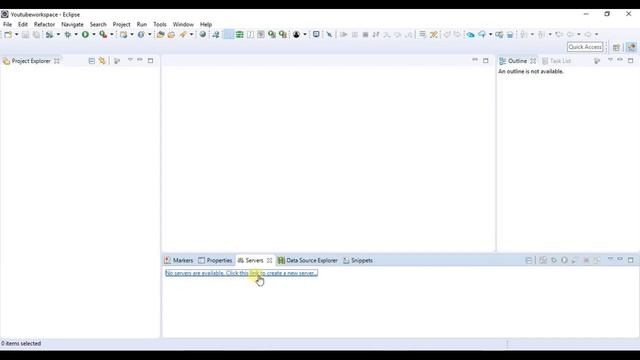Open the Navigate menu
Viewport: 640px width, 360px height.
click(x=72, y=24)
